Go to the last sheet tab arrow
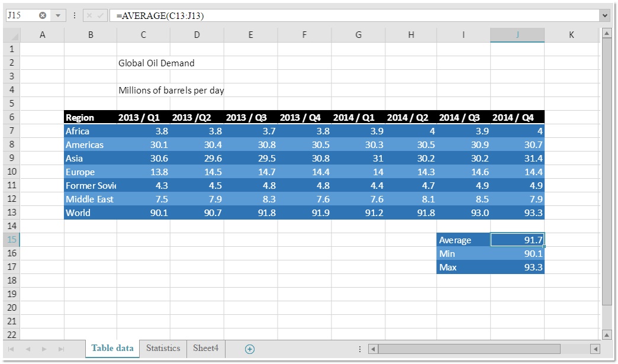This screenshot has width=618, height=364. pyautogui.click(x=60, y=349)
